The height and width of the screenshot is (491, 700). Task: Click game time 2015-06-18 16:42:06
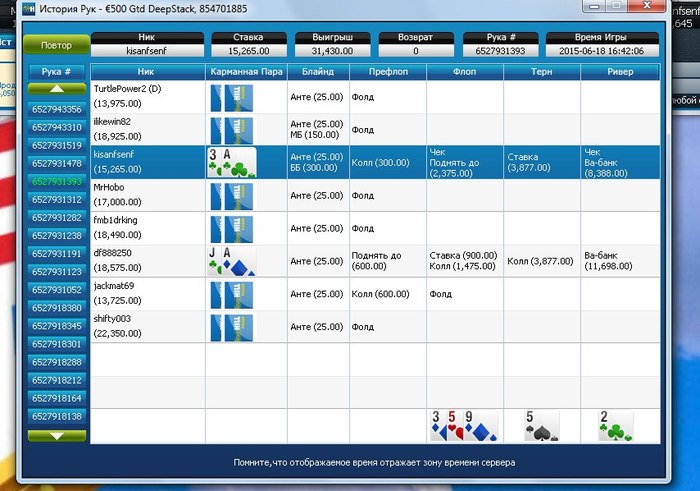point(602,51)
